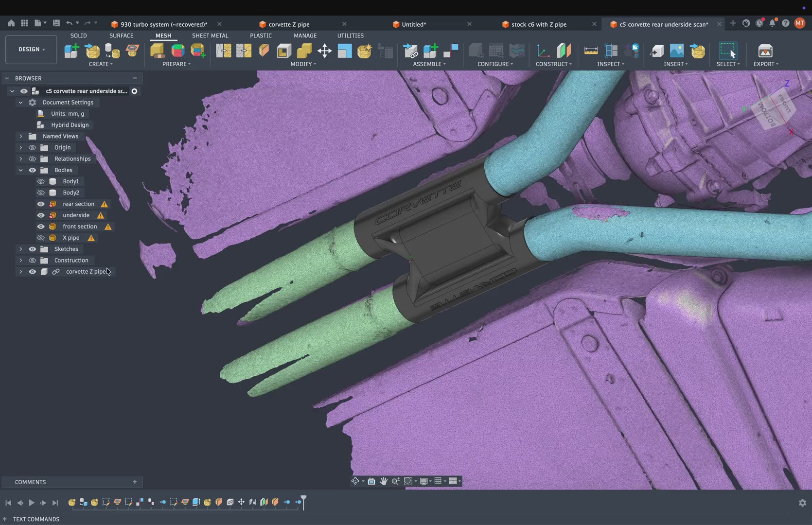This screenshot has width=812, height=525.
Task: Toggle visibility of Body2
Action: 41,192
